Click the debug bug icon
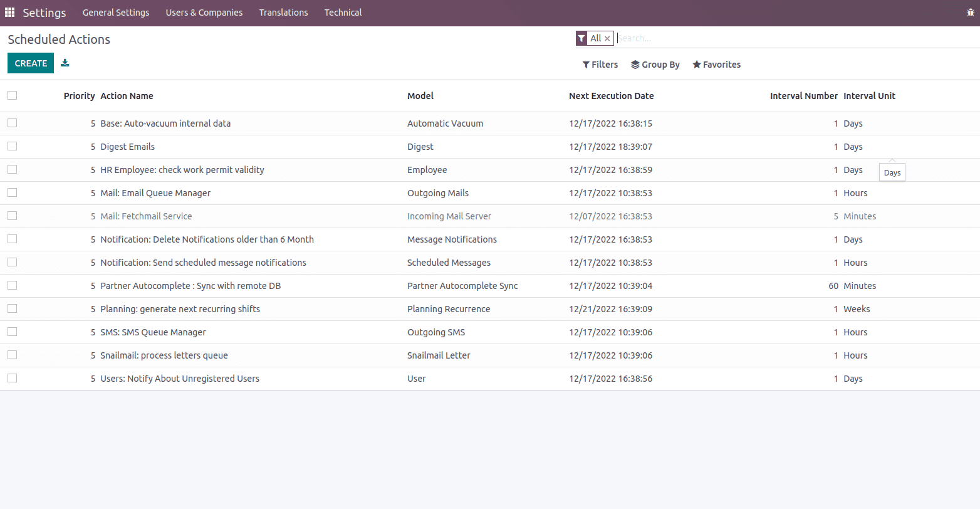The width and height of the screenshot is (980, 509). point(971,13)
